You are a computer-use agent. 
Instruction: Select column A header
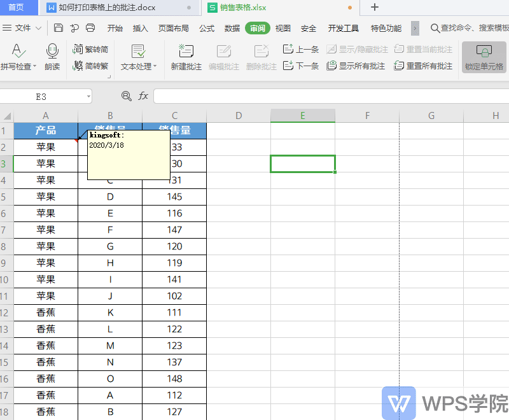click(46, 116)
